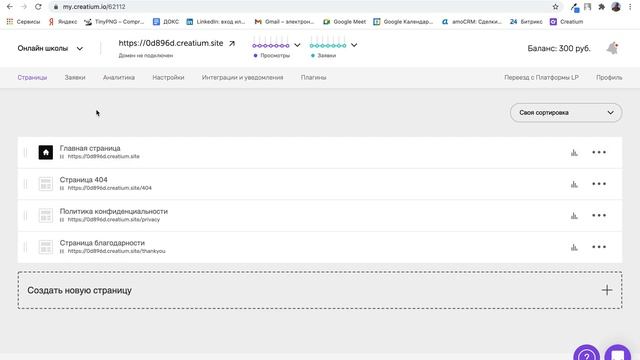Screen dimensions: 640x360
Task: Switch to the Интеграции и уведомления tab
Action: pos(242,78)
